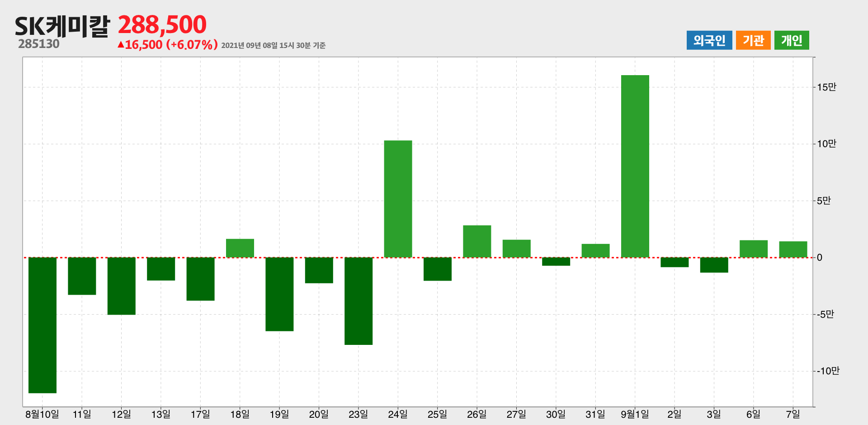Click the 13일 x-axis date label
868x425 pixels.
click(x=161, y=414)
